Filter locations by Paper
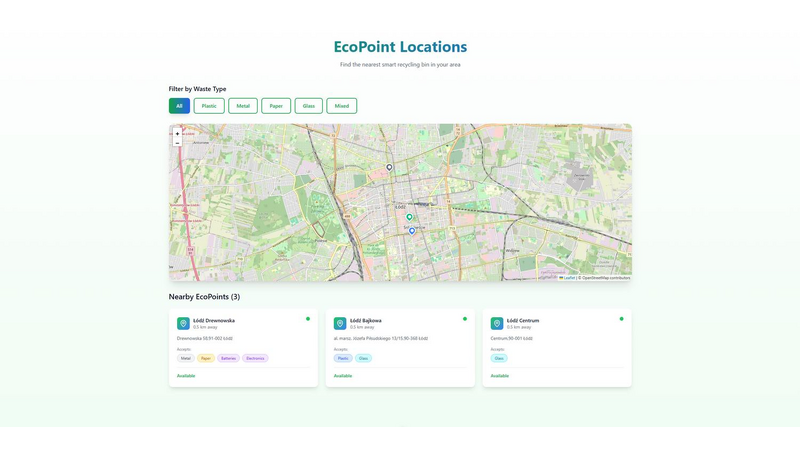 [x=276, y=106]
